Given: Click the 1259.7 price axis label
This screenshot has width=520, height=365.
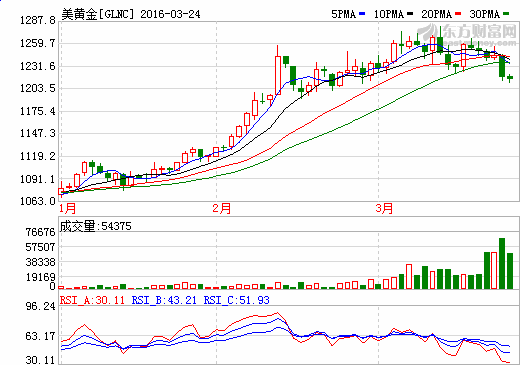Looking at the screenshot, I should pos(38,43).
